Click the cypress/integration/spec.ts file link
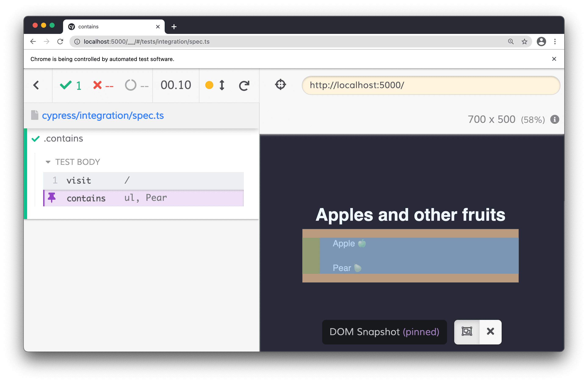The height and width of the screenshot is (383, 588). 102,115
